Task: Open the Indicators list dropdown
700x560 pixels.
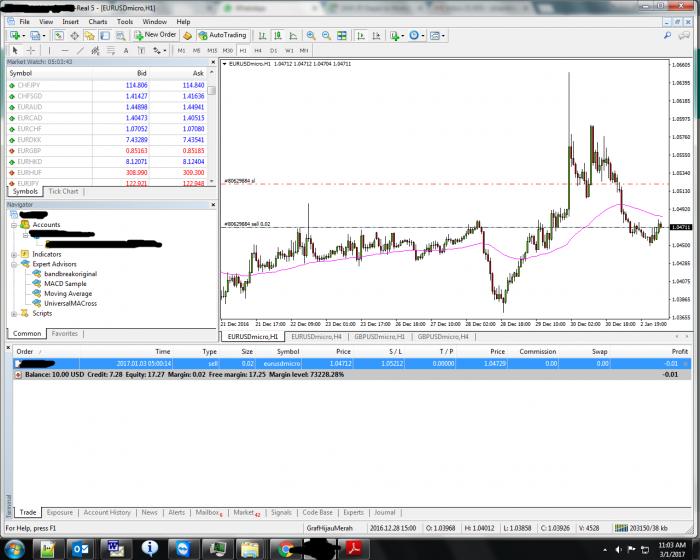Action: tap(403, 36)
